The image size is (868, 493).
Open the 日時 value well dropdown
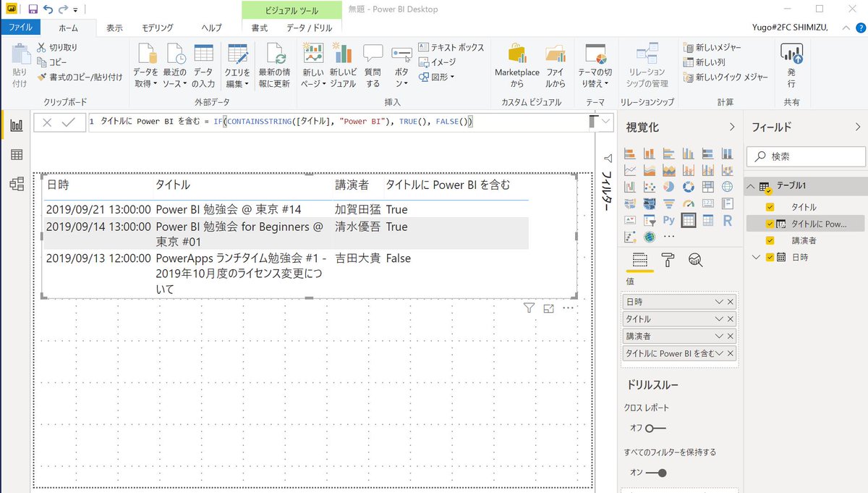(x=718, y=302)
